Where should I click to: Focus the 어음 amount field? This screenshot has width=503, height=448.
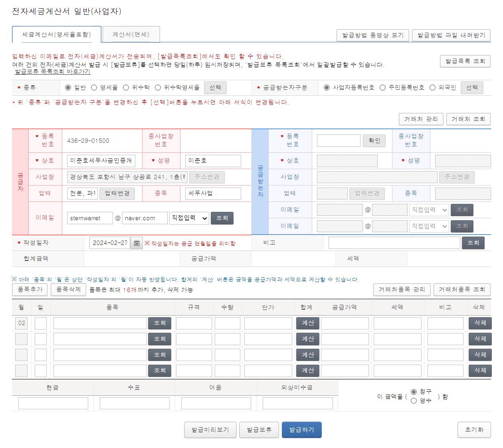pos(216,403)
